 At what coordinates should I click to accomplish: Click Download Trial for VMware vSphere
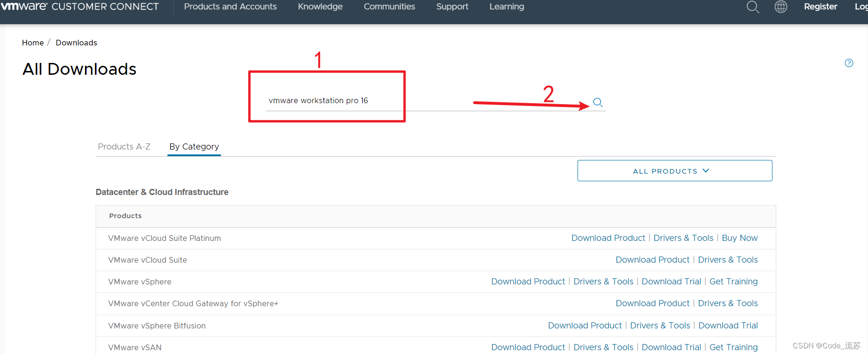tap(671, 282)
